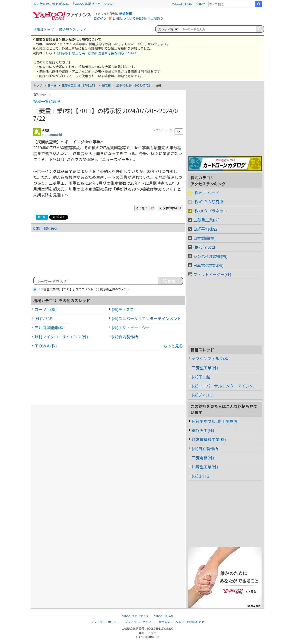
Task: Click the そう思わない vote button
Action: point(170,208)
